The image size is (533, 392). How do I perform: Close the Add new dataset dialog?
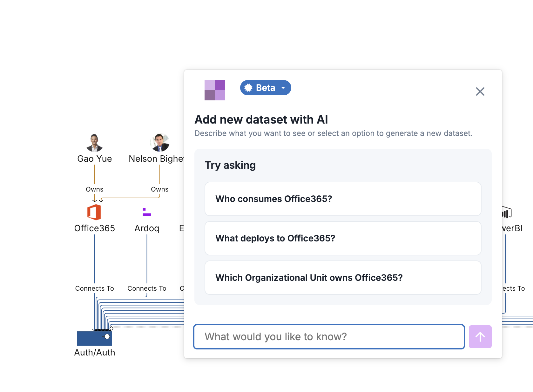pos(480,91)
